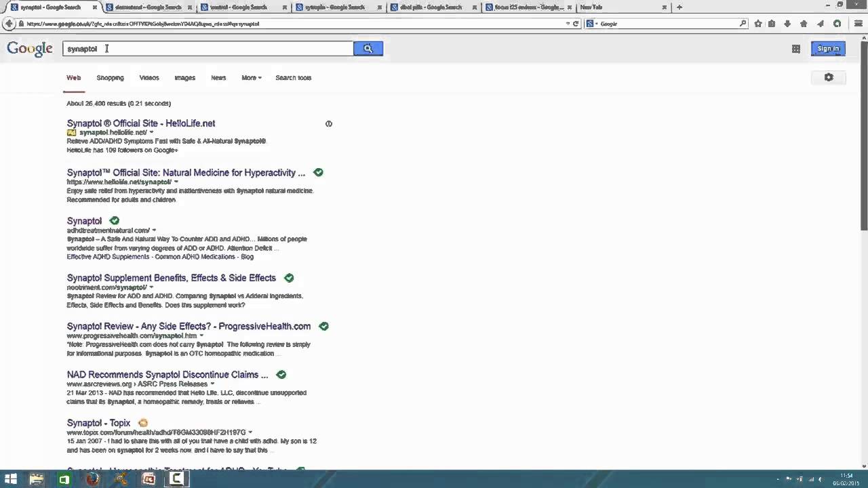The width and height of the screenshot is (868, 488).
Task: Open a new tab with the plus icon
Action: [x=679, y=7]
